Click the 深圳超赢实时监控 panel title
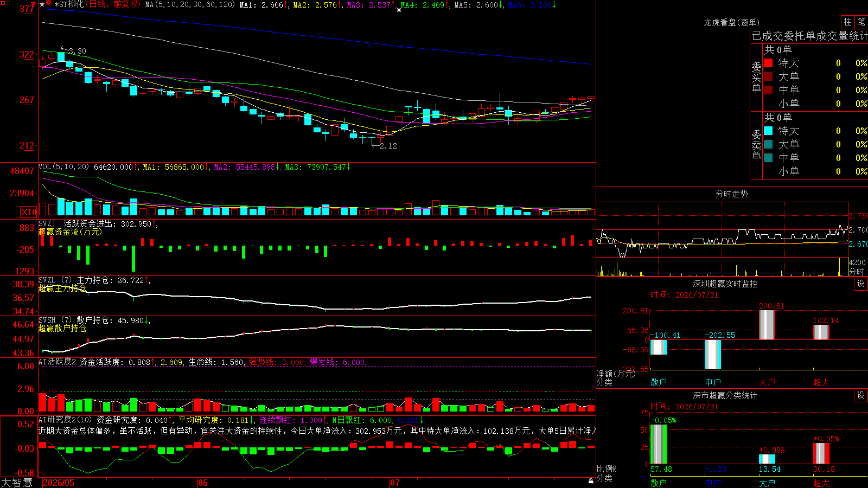 tap(725, 284)
